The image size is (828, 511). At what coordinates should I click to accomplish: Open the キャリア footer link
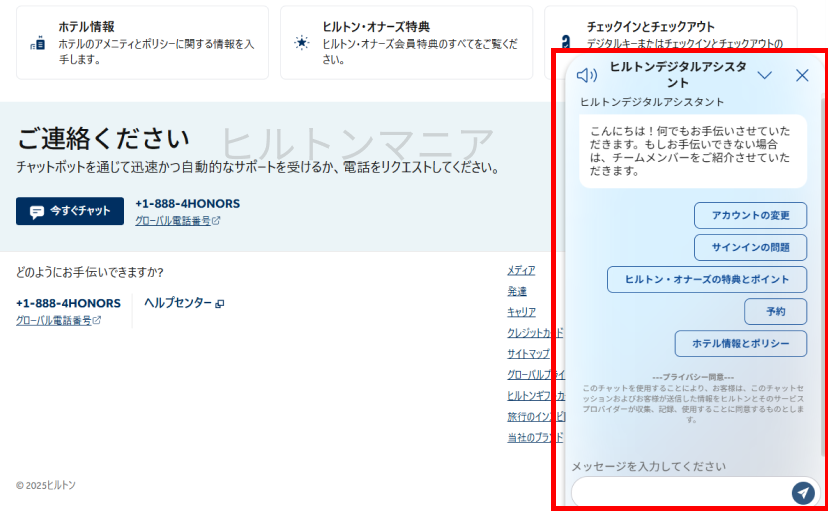(x=521, y=312)
